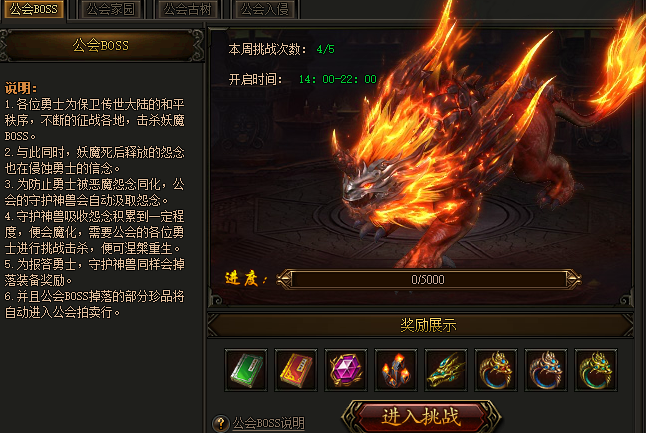Screen dimensions: 646x433
Task: Click the purple gem reward icon
Action: coord(346,370)
